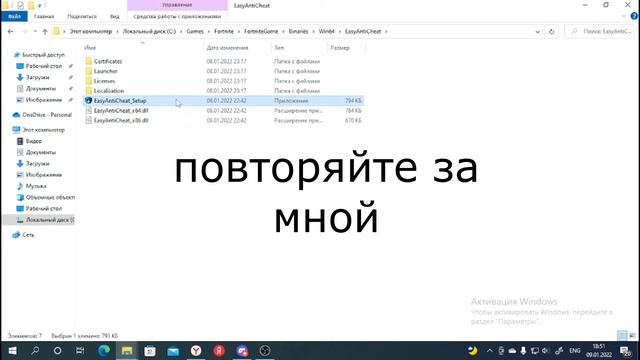Viewport: 640px width, 360px height.
Task: Switch to the Главная ribbon tab
Action: [44, 16]
